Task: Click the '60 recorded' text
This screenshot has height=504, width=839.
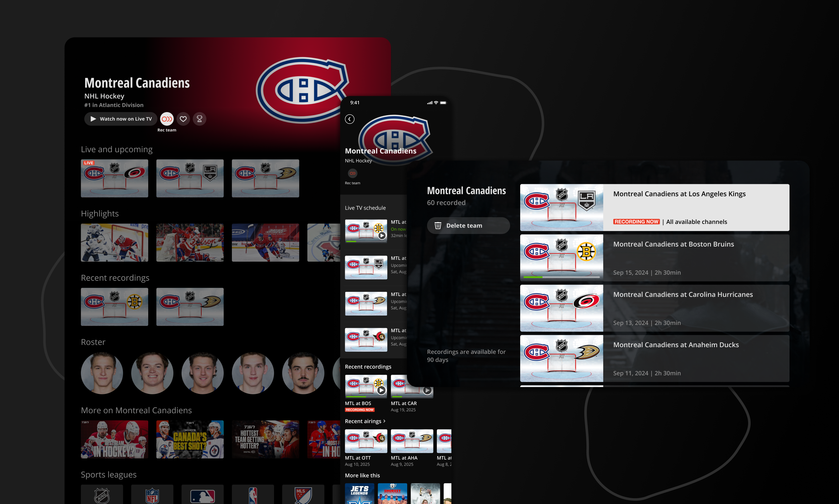Action: coord(446,203)
